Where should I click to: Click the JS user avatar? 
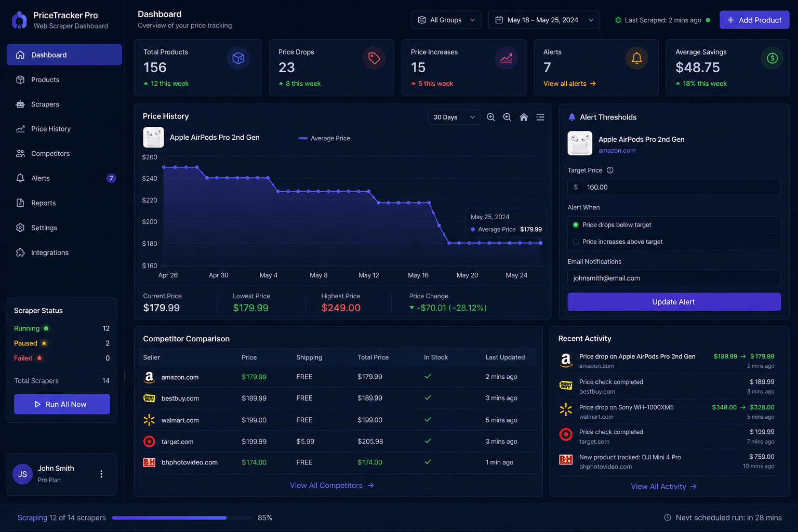[22, 474]
